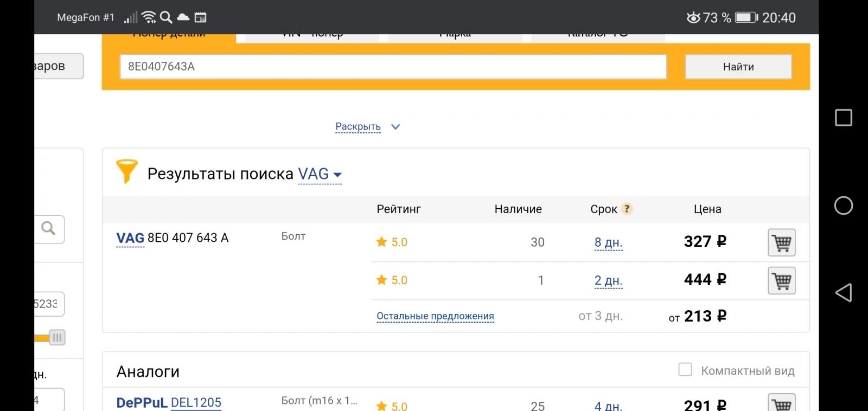This screenshot has width=868, height=411.
Task: Add DePPuL DEL1205 to cart
Action: point(781,403)
